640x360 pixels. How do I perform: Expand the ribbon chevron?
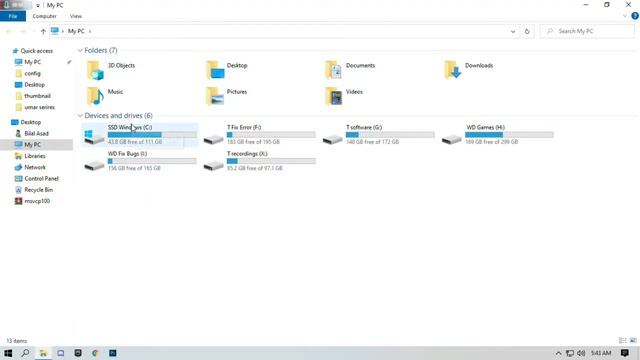pos(625,16)
